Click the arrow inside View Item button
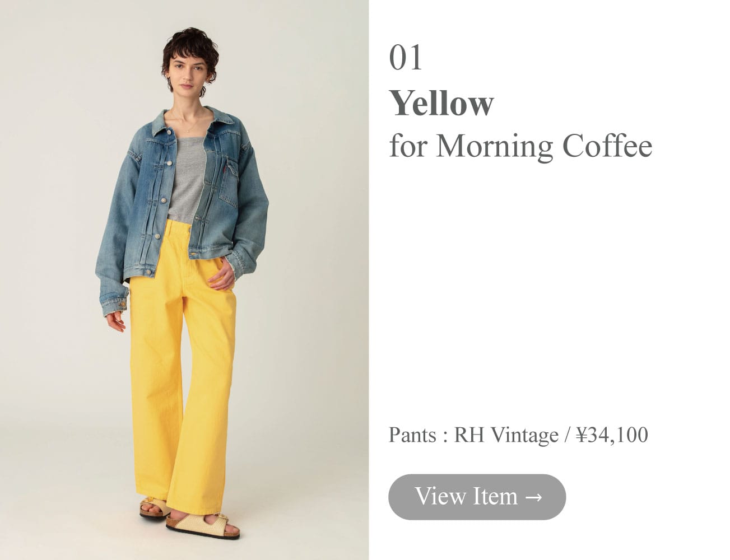The width and height of the screenshot is (730, 560). tap(534, 497)
